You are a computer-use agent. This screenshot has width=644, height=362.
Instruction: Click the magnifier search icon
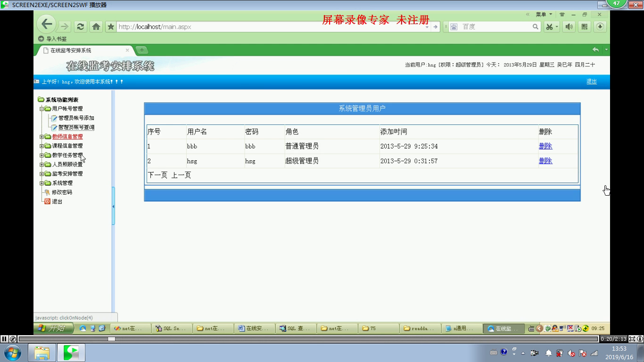pyautogui.click(x=536, y=27)
